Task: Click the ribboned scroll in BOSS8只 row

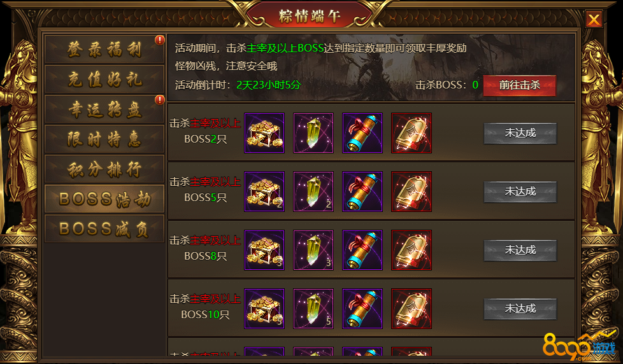Action: (362, 250)
